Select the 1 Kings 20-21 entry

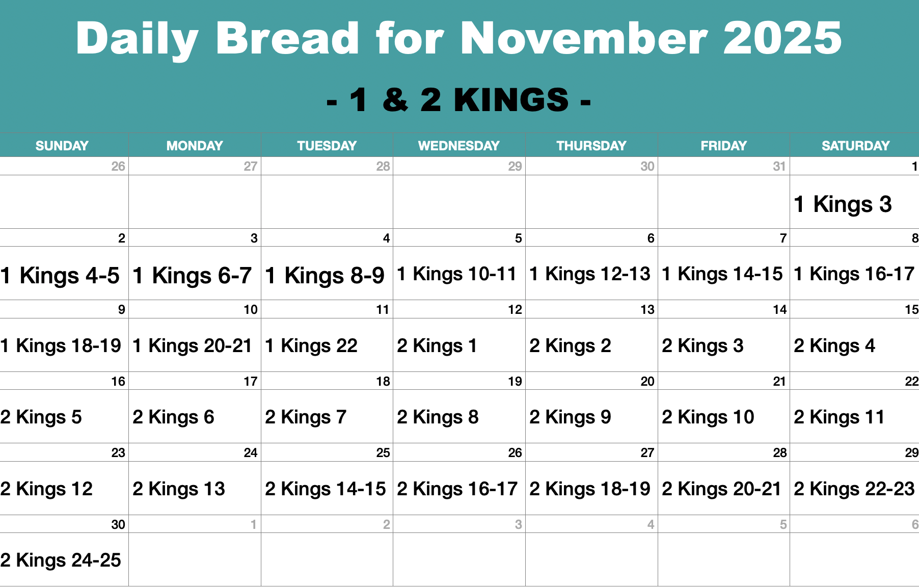(x=193, y=346)
